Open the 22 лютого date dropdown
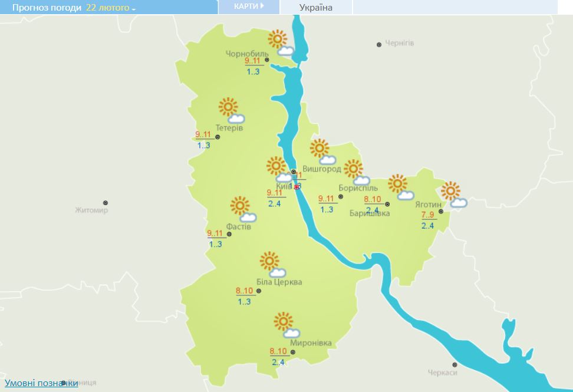Image resolution: width=573 pixels, height=392 pixels. click(111, 8)
